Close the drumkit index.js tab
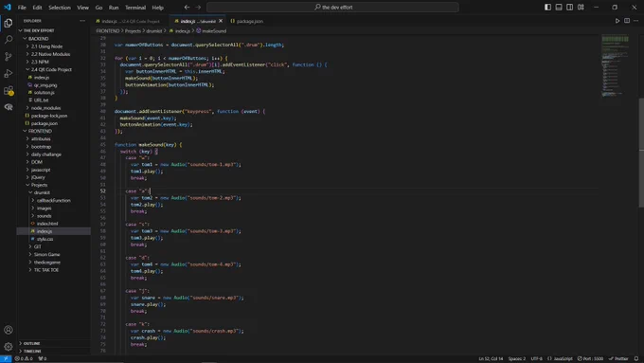Viewport: 644px width, 363px height. [x=221, y=21]
